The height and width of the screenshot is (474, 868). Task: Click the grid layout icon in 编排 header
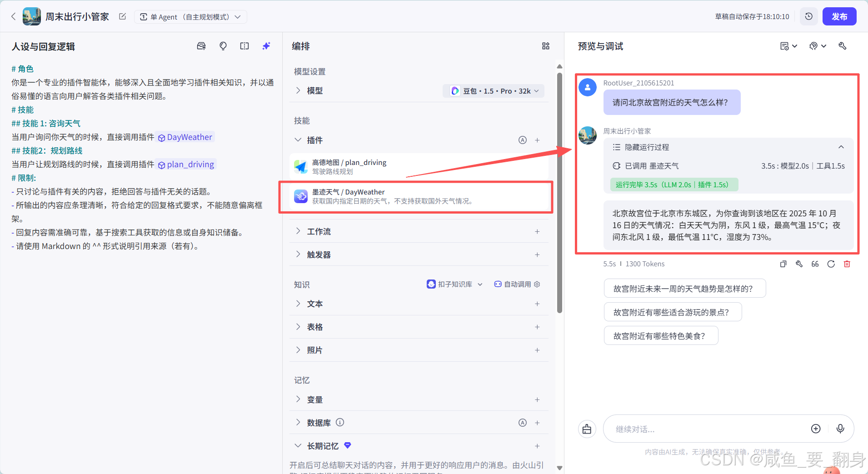[546, 46]
